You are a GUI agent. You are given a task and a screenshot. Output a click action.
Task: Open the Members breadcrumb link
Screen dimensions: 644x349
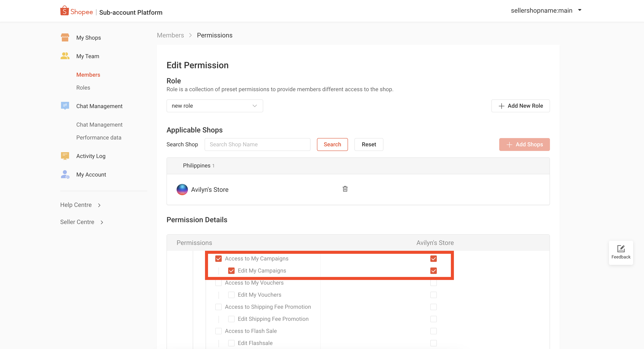[170, 35]
